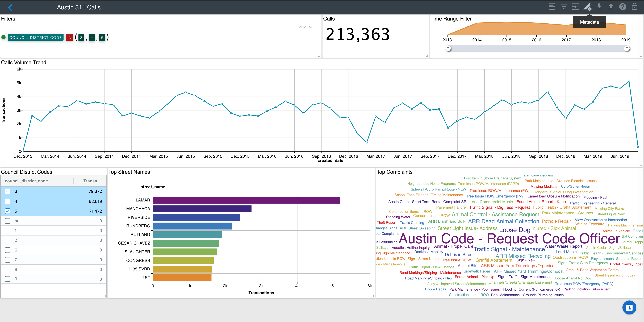Image resolution: width=644 pixels, height=322 pixels.
Task: Check council district code 8
Action: point(8,269)
